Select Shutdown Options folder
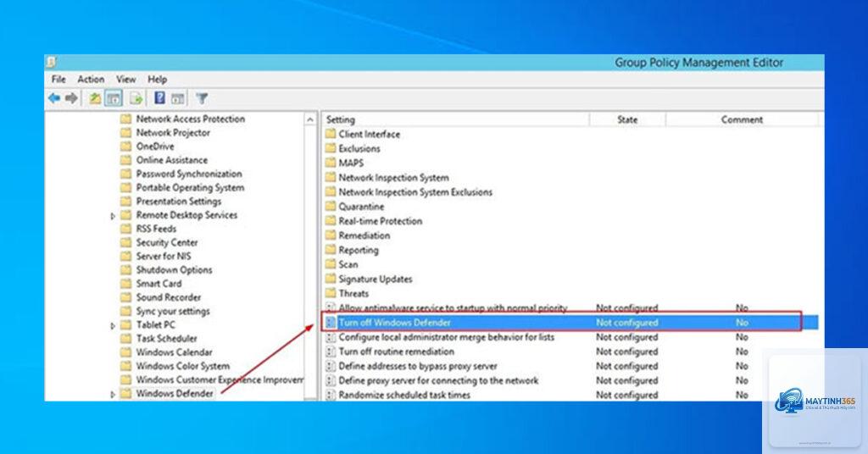Viewport: 868px width, 454px height. tap(175, 270)
